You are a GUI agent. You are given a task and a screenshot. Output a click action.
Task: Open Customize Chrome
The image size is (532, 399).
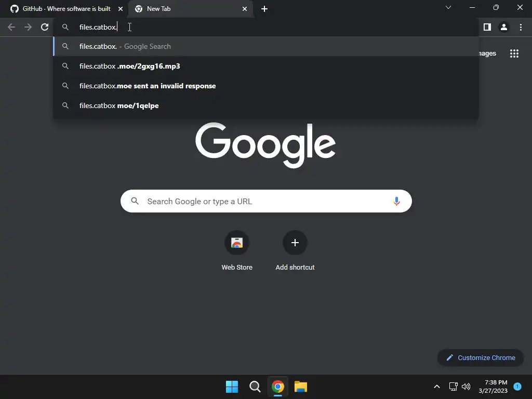click(481, 357)
